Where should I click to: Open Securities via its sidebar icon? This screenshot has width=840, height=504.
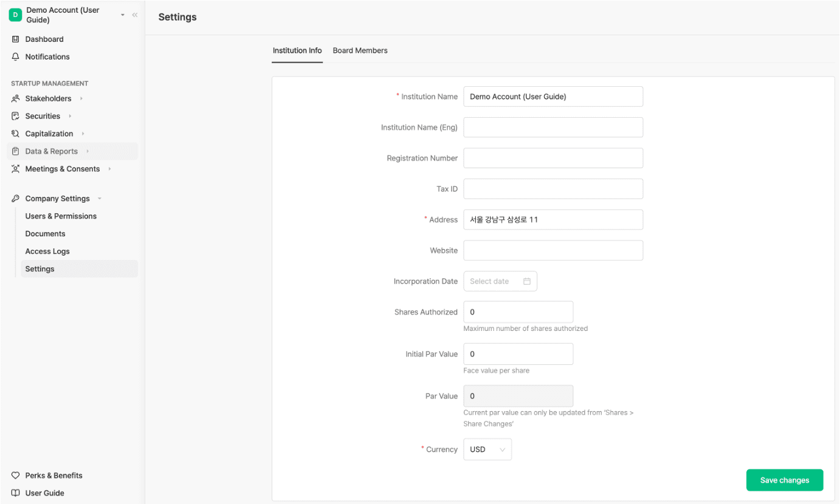tap(15, 116)
